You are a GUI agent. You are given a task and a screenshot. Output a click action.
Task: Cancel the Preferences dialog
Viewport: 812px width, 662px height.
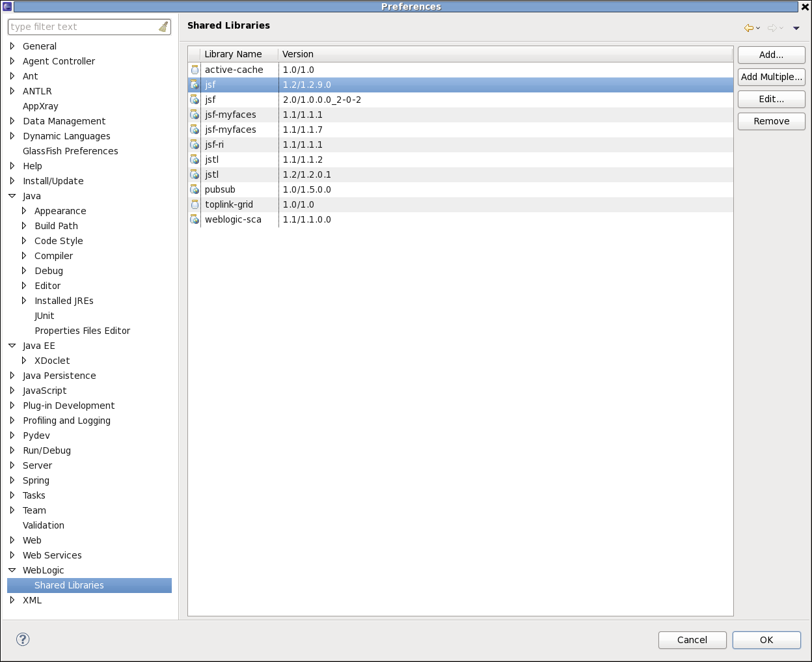coord(692,640)
